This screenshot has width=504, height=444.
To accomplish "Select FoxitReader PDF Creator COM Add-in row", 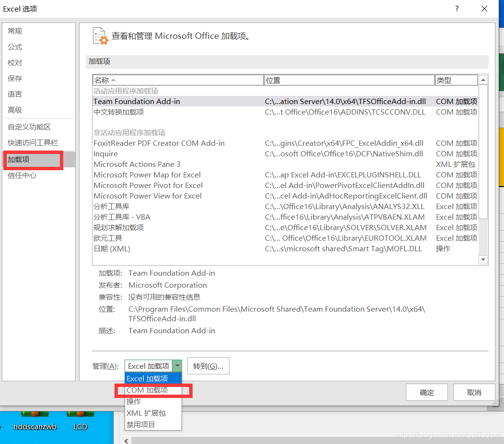I will (x=285, y=143).
